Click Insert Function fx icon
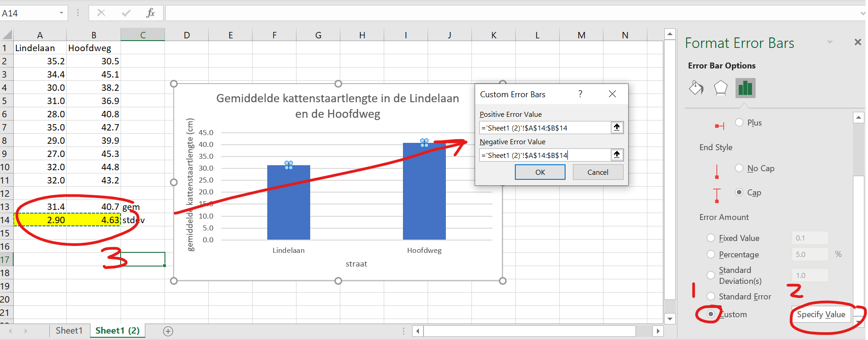Screen dimensions: 868x340 pyautogui.click(x=150, y=13)
